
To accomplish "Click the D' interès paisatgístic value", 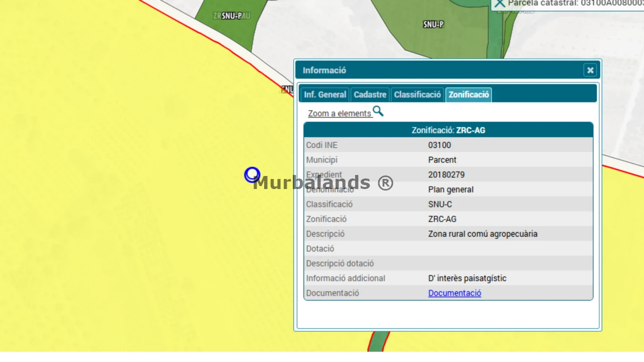I will 467,279.
